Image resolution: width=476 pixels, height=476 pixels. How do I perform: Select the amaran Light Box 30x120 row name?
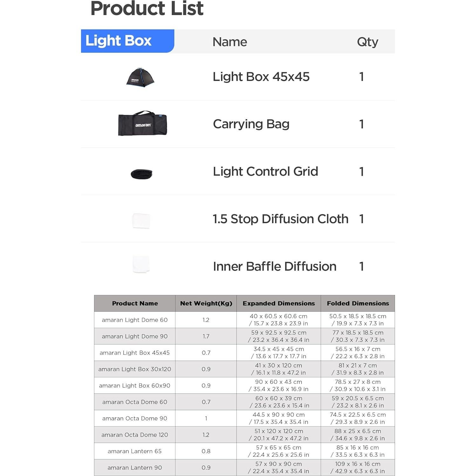pyautogui.click(x=135, y=369)
